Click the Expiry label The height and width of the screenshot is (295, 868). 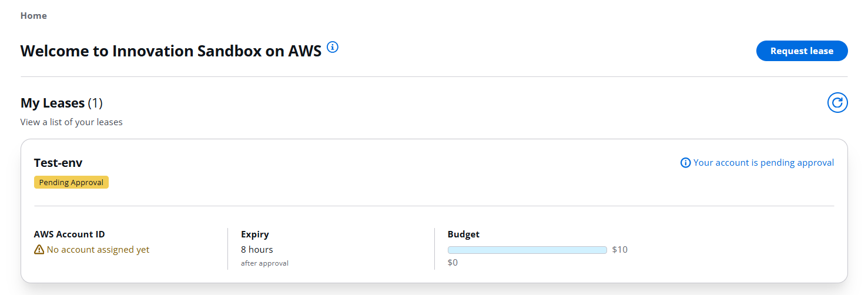point(254,234)
